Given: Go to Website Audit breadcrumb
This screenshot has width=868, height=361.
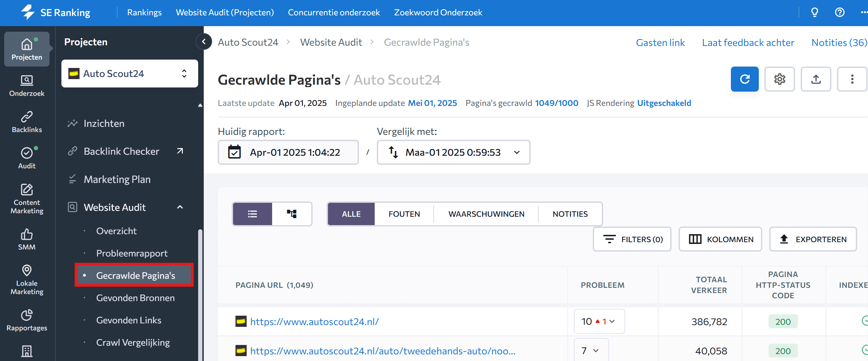Looking at the screenshot, I should tap(331, 42).
